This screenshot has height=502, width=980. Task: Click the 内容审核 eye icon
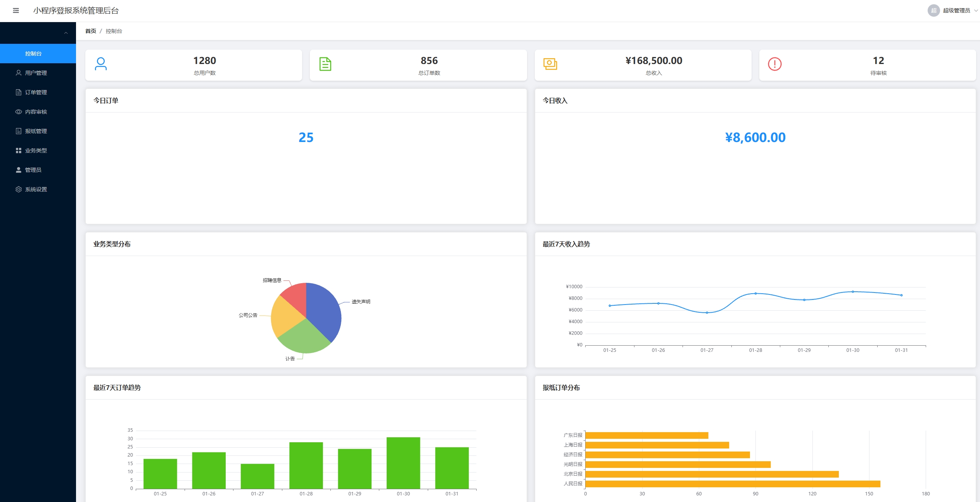(x=18, y=112)
